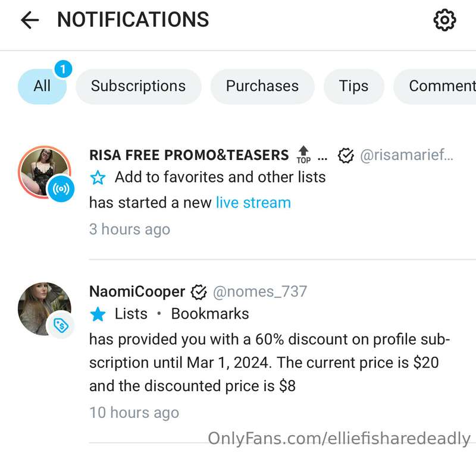Click the verified badge next to NaomiCooper
Viewport: 476px width, 453px height.
pos(199,292)
